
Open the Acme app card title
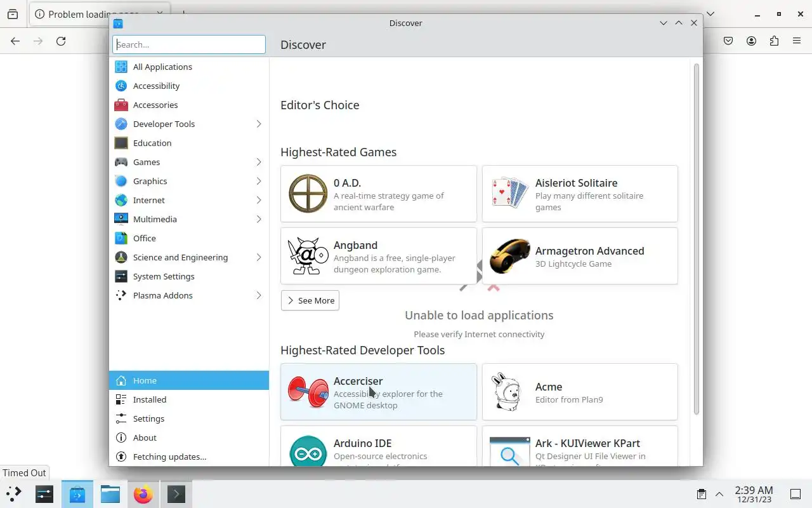coord(549,387)
